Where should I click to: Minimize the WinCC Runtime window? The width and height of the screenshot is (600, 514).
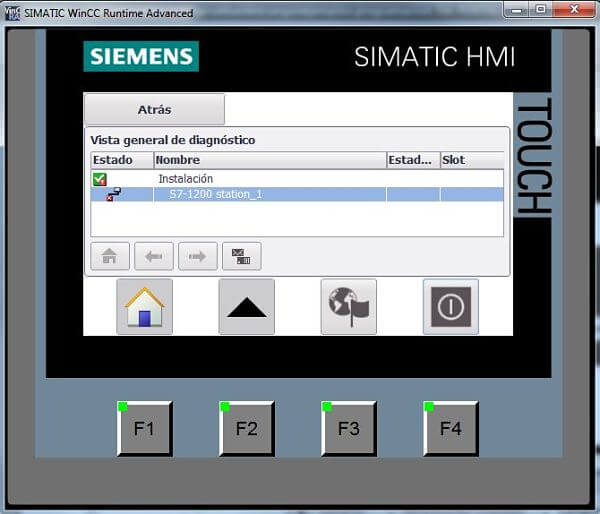tap(517, 10)
